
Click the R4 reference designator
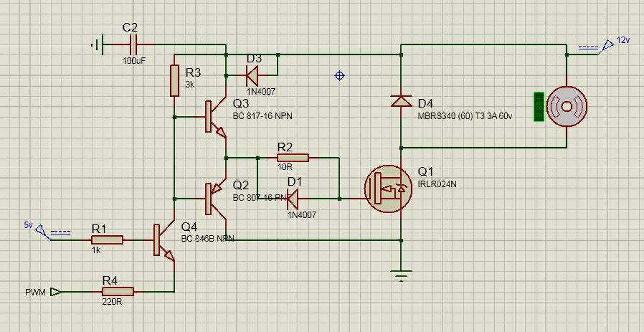(x=110, y=280)
